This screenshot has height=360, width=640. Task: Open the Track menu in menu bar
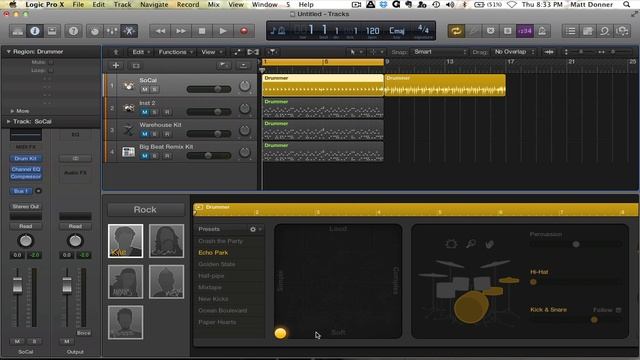(x=122, y=4)
